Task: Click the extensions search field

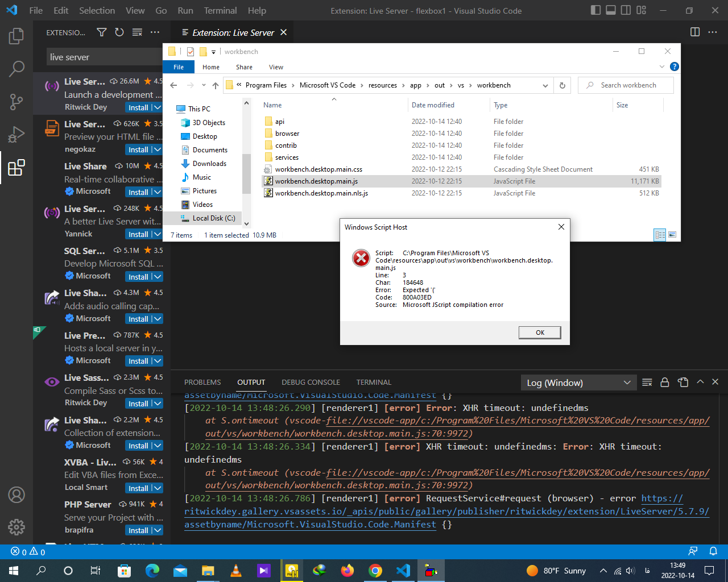Action: [x=105, y=57]
